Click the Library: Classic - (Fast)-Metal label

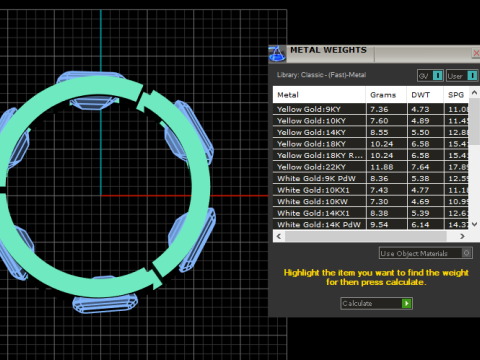pyautogui.click(x=321, y=75)
